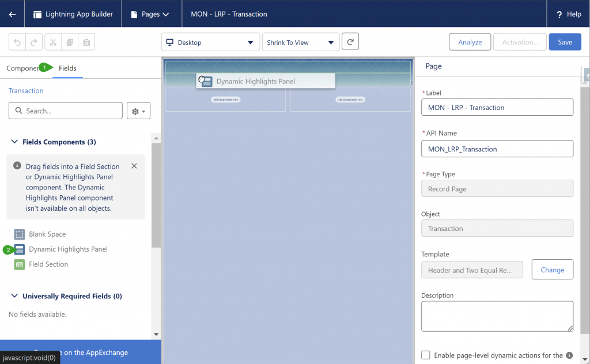This screenshot has height=364, width=590.
Task: Click the Object field showing Transaction
Action: 497,228
